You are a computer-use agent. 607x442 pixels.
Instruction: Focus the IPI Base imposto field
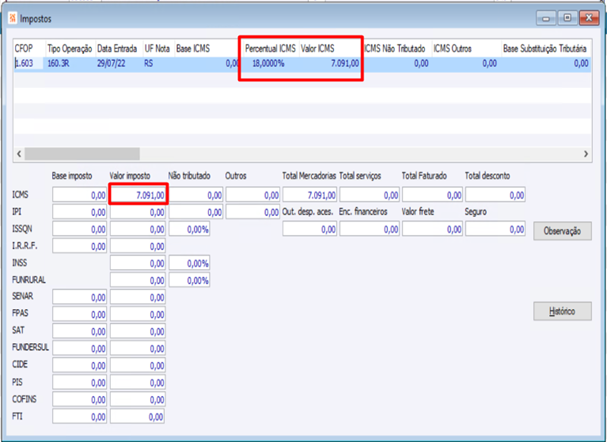(x=79, y=212)
